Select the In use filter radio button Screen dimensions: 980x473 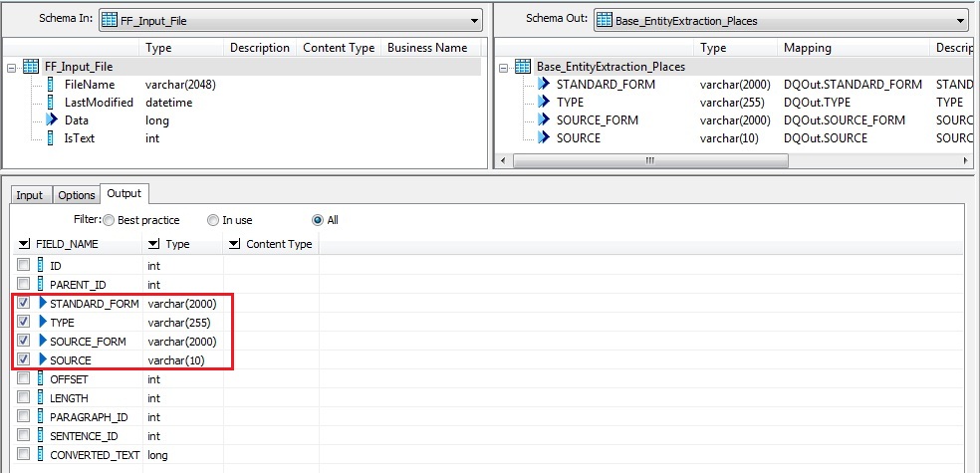point(214,220)
